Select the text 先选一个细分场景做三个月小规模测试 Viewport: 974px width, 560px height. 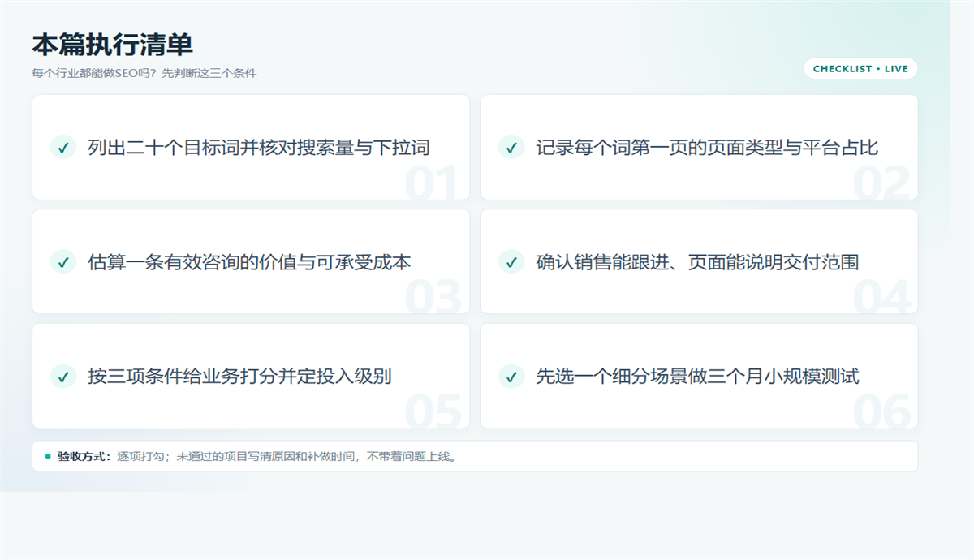pyautogui.click(x=697, y=376)
